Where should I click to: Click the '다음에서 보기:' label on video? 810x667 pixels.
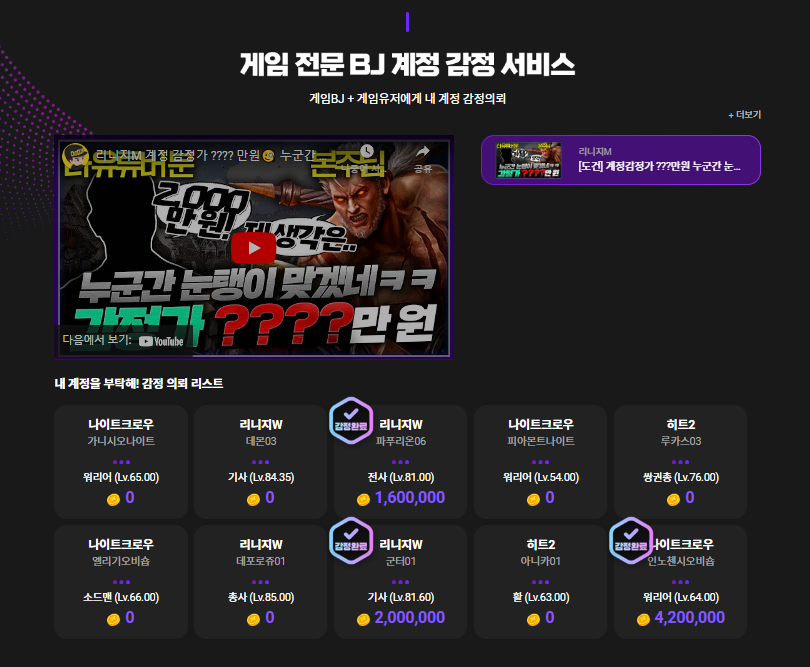click(x=97, y=340)
